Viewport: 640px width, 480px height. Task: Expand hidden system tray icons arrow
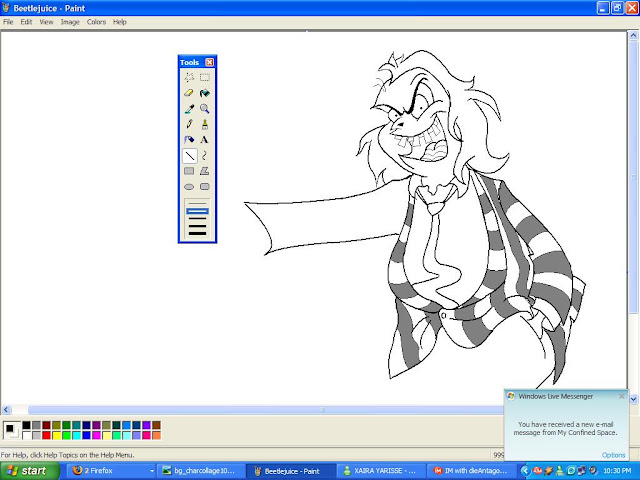pos(526,471)
